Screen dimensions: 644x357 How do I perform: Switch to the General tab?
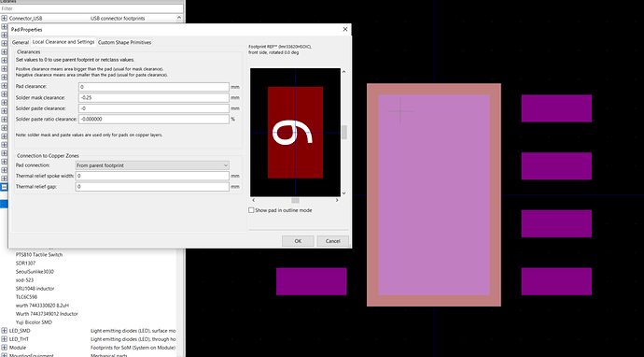[21, 42]
